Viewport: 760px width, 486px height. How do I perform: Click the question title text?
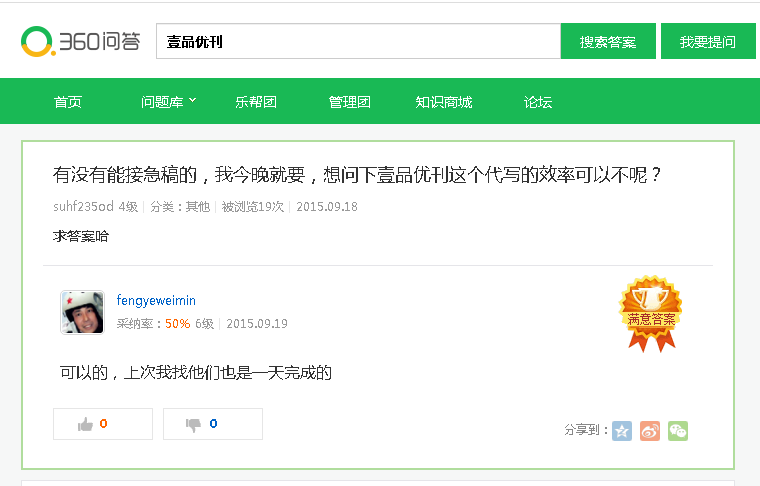(x=357, y=175)
